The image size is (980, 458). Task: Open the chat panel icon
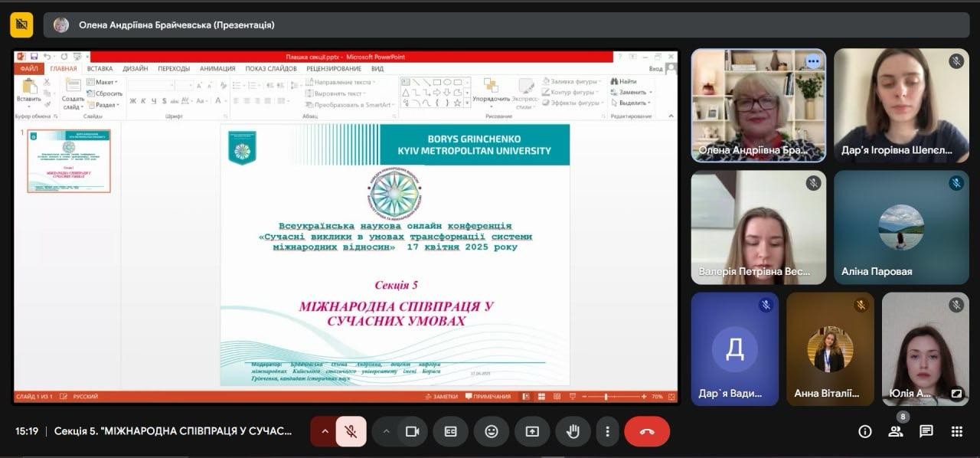926,431
